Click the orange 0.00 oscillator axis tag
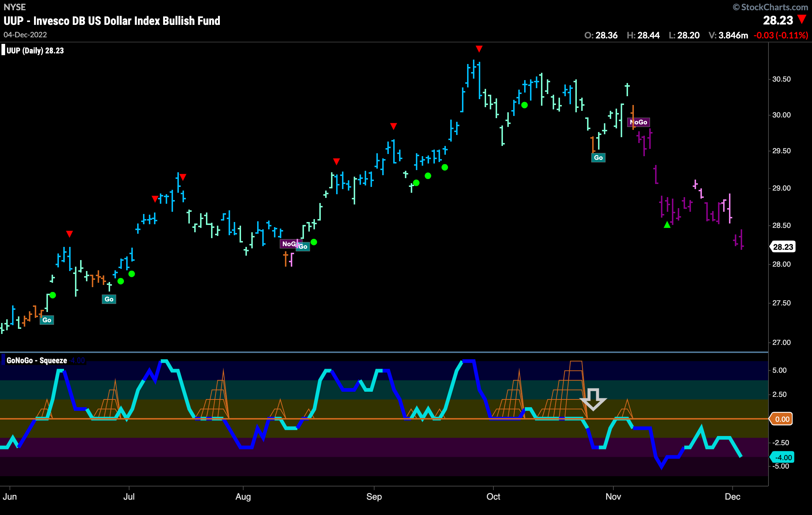 [x=781, y=419]
